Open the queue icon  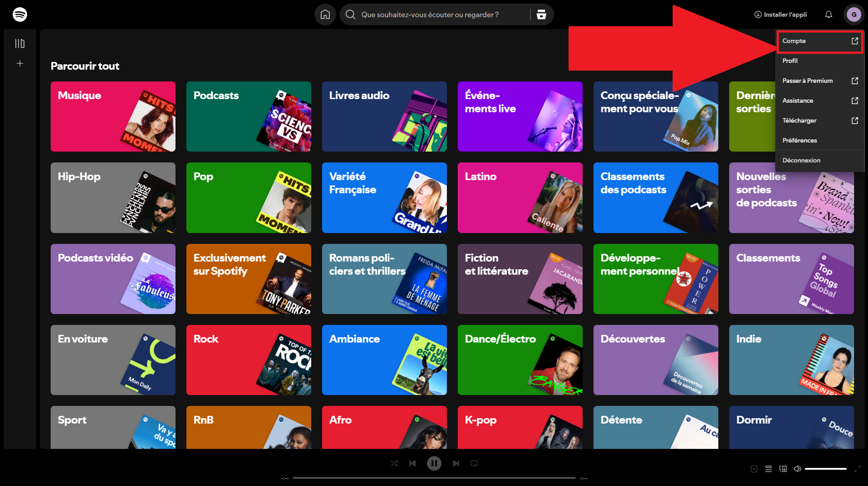[768, 469]
